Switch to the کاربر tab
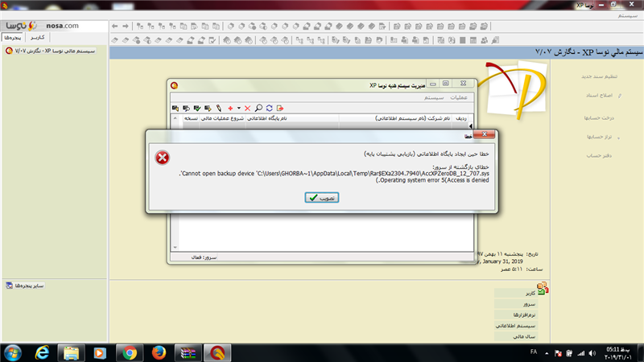Viewport: 644px width, 362px height. pos(37,38)
